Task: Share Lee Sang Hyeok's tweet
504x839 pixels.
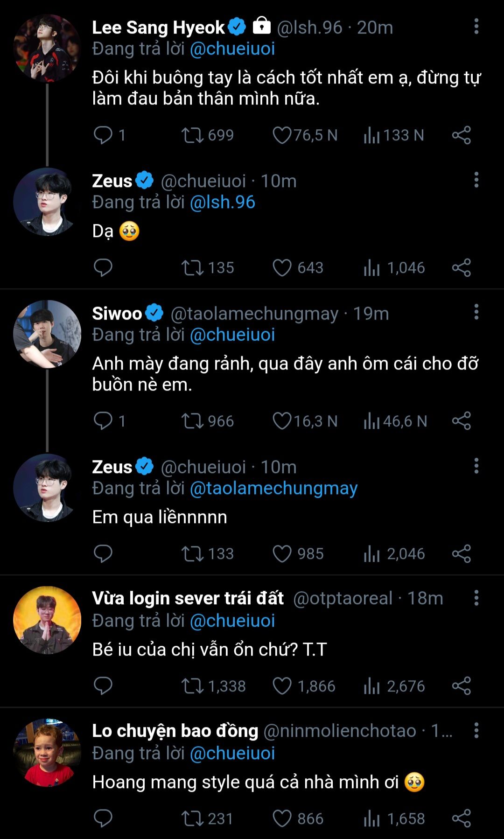Action: click(x=461, y=135)
